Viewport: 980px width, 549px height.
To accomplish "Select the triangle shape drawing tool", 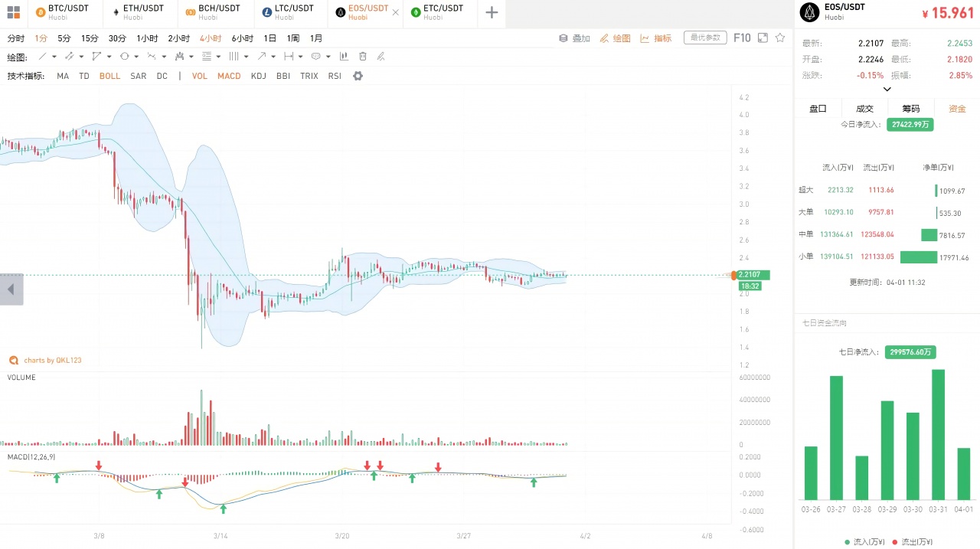I will (x=96, y=56).
